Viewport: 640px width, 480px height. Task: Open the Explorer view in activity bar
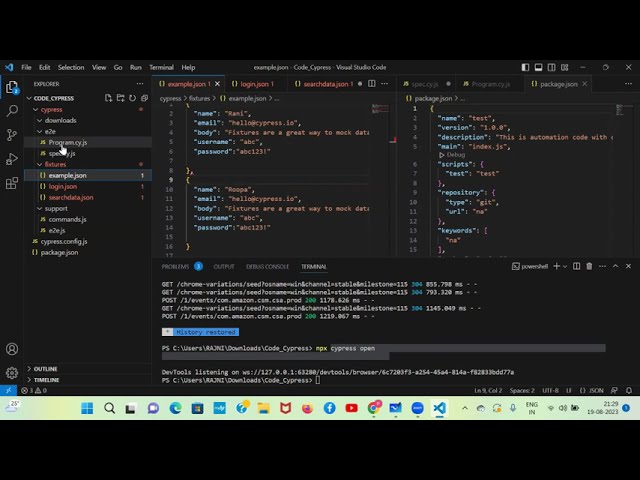12,87
